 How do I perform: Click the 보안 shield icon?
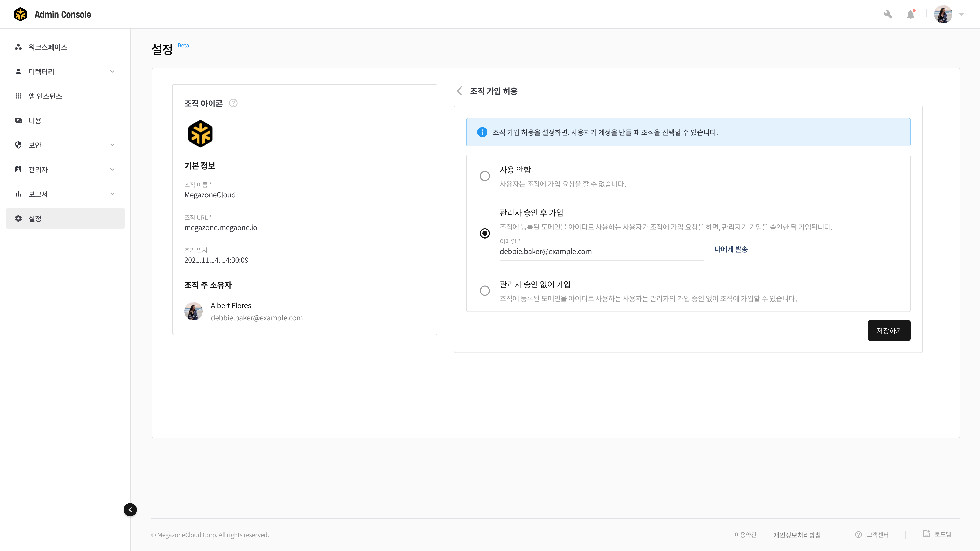tap(18, 145)
